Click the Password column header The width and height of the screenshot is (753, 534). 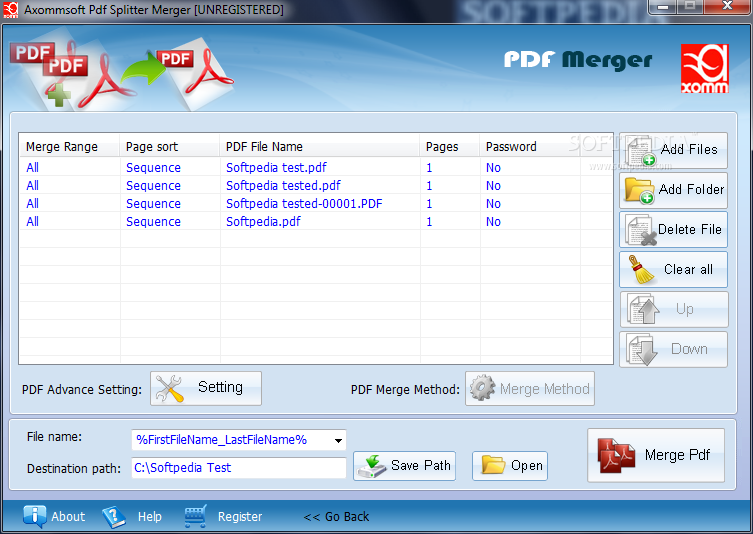pos(530,146)
